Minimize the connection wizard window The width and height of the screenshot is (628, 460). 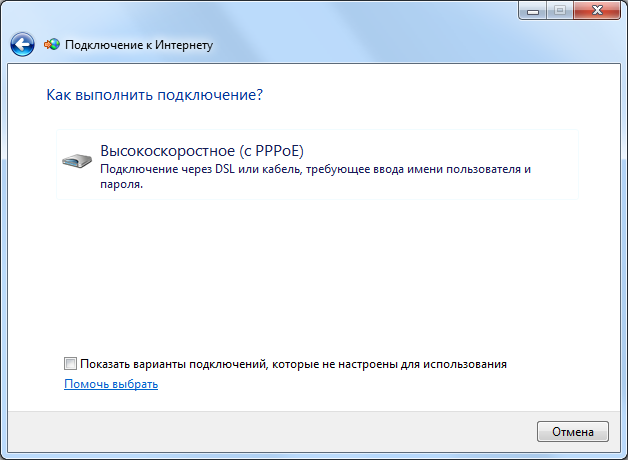click(533, 11)
